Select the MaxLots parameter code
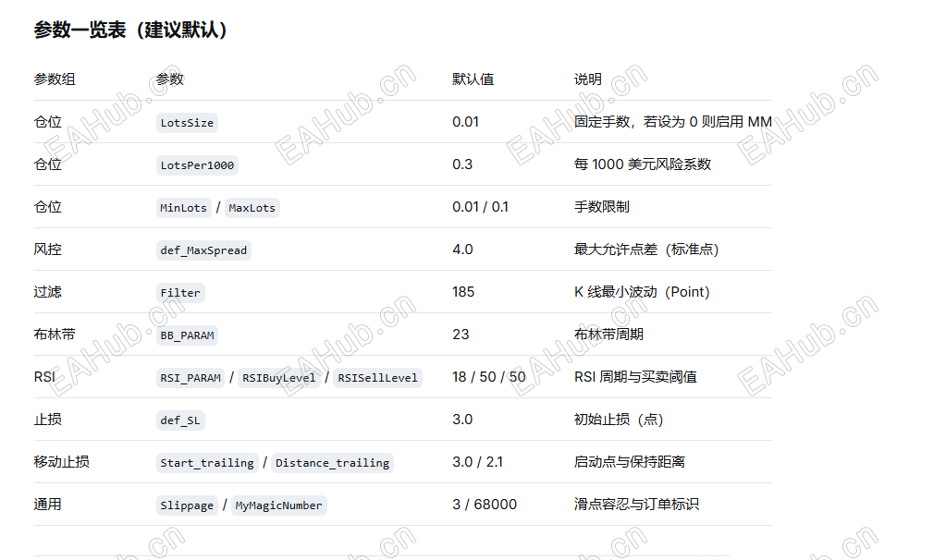The width and height of the screenshot is (946, 560). point(252,208)
